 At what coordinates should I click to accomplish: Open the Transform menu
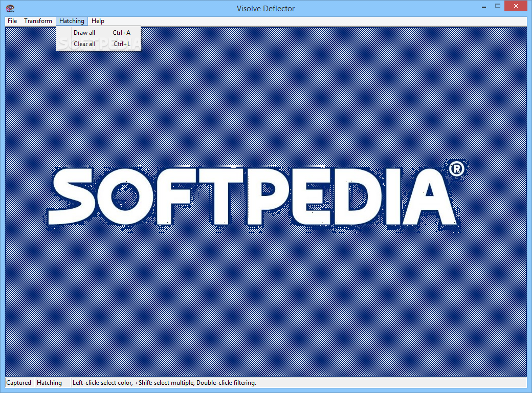[x=38, y=21]
